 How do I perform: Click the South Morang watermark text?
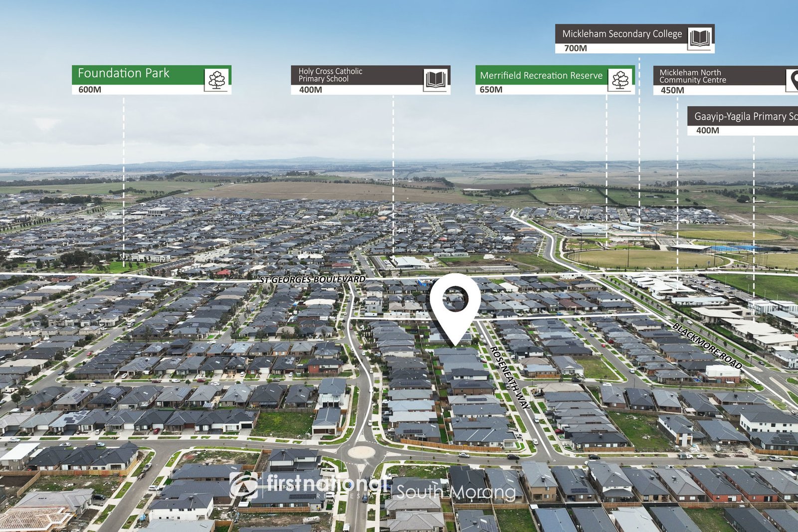[x=456, y=493]
